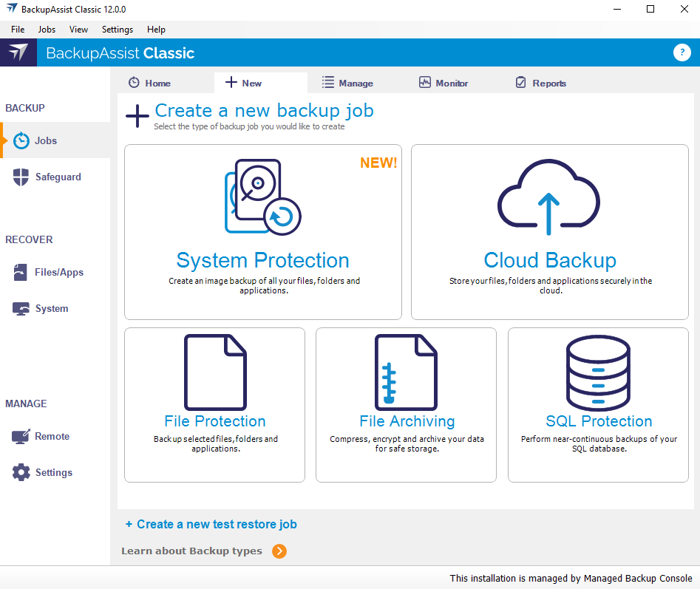The width and height of the screenshot is (700, 589).
Task: Click the File Archiving description text
Action: 407,444
